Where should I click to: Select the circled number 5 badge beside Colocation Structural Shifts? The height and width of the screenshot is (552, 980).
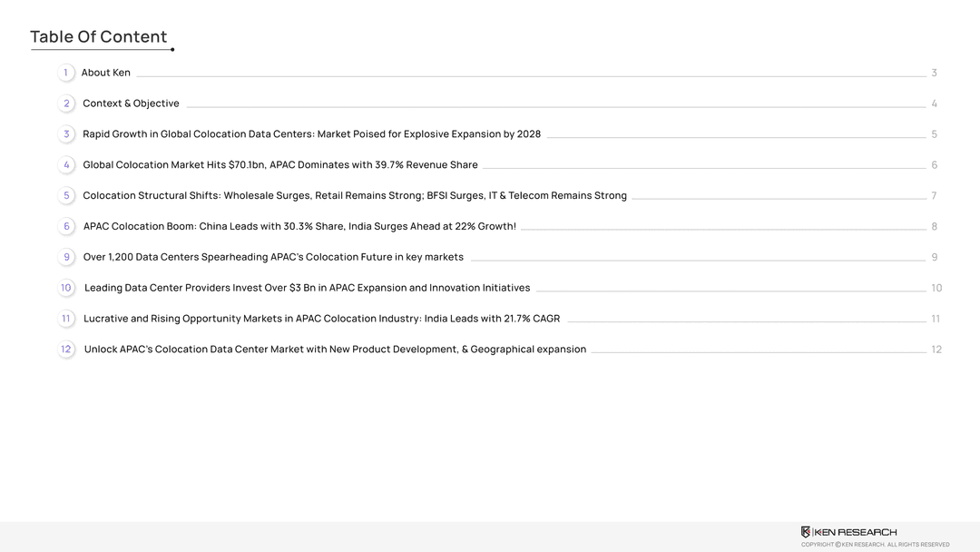66,196
